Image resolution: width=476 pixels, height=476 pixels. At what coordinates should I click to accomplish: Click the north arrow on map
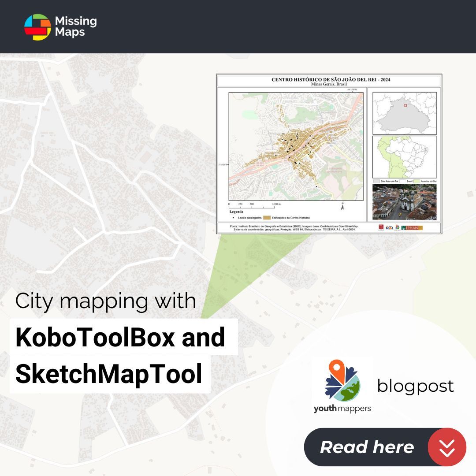[342, 206]
